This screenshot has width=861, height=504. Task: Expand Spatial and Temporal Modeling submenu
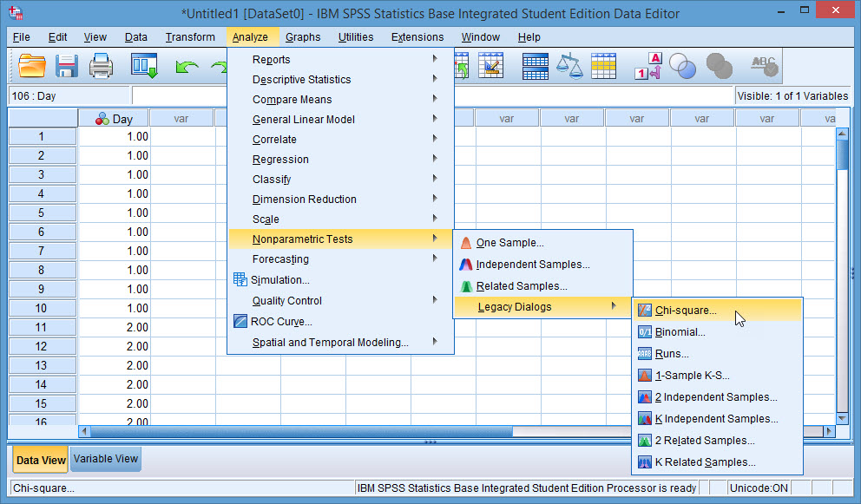pyautogui.click(x=342, y=342)
